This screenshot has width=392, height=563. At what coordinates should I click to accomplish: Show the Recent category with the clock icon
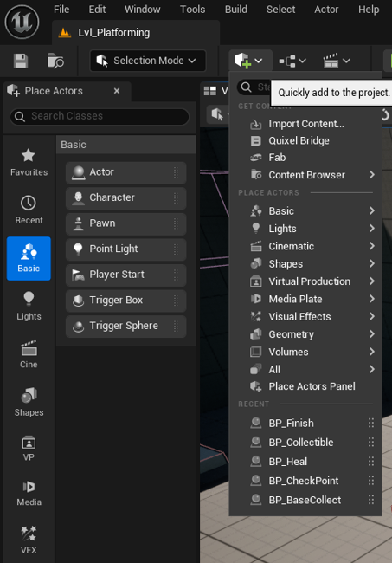pos(29,210)
